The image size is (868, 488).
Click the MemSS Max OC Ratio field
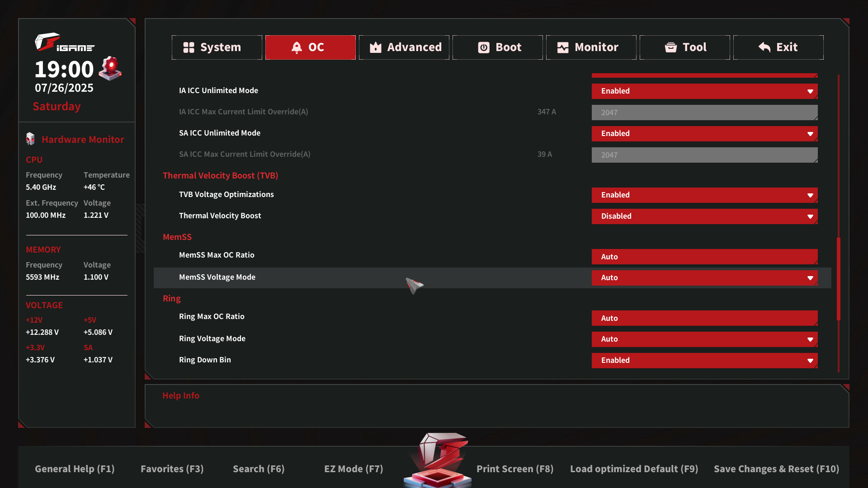(x=704, y=257)
